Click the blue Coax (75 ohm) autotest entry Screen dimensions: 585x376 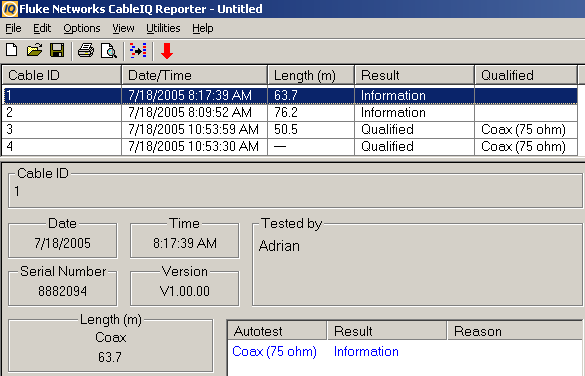click(x=274, y=351)
